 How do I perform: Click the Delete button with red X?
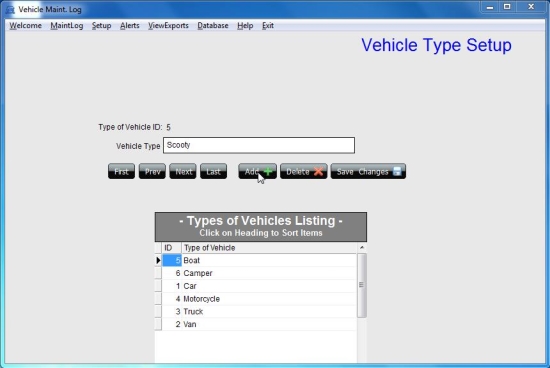pos(303,171)
